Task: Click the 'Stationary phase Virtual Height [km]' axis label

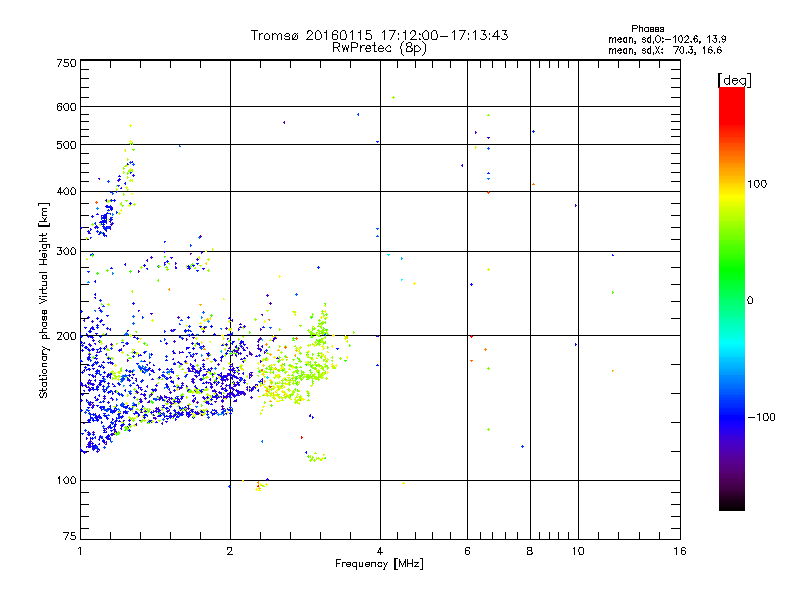Action: pos(44,300)
